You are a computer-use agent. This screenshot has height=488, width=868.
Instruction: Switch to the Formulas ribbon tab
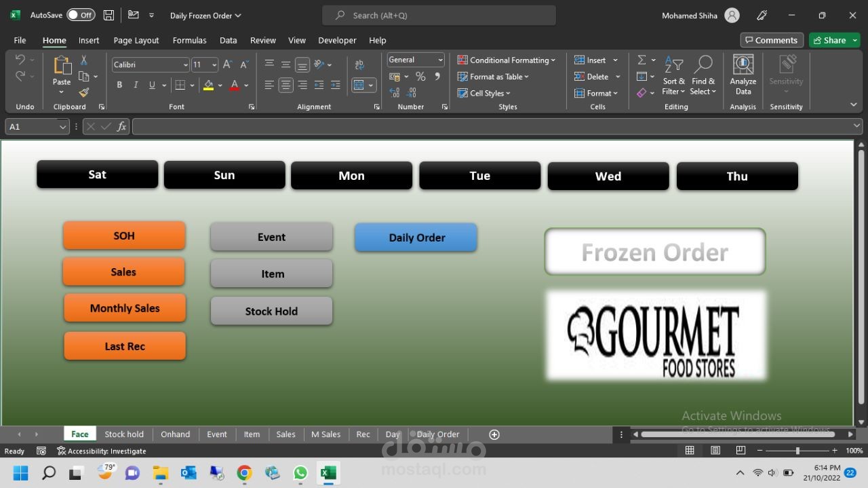point(190,40)
